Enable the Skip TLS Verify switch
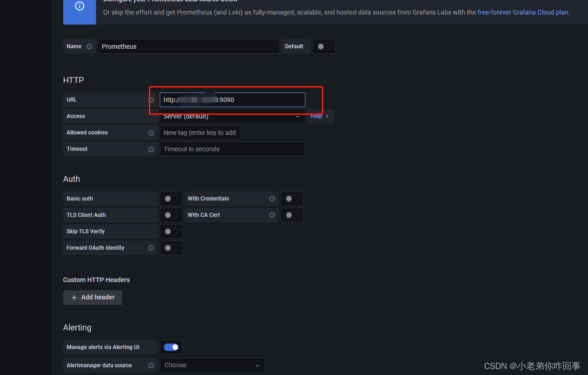588x375 pixels. 171,231
